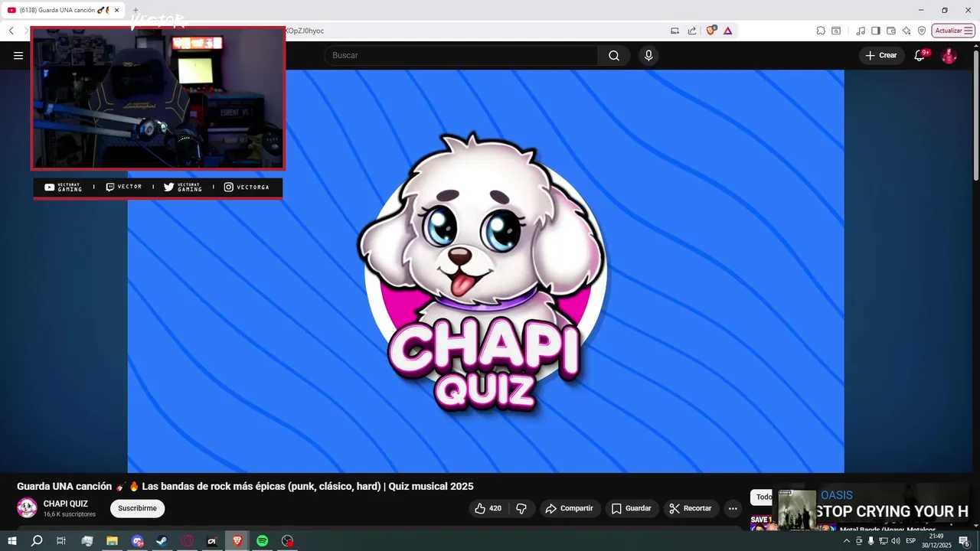
Task: Start voice search with the microphone icon
Action: (648, 55)
